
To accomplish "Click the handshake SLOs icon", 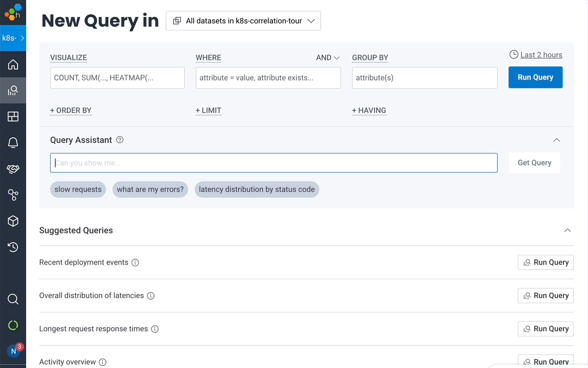I will click(13, 169).
